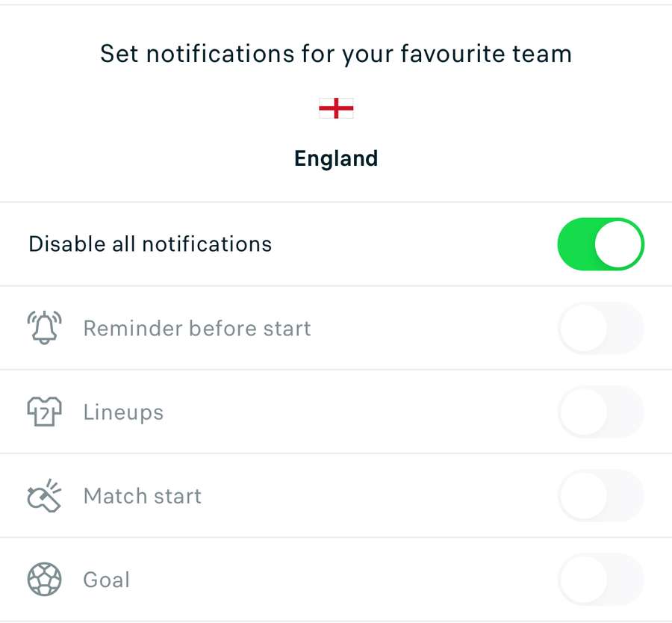Click the Lineups text label

tap(123, 412)
